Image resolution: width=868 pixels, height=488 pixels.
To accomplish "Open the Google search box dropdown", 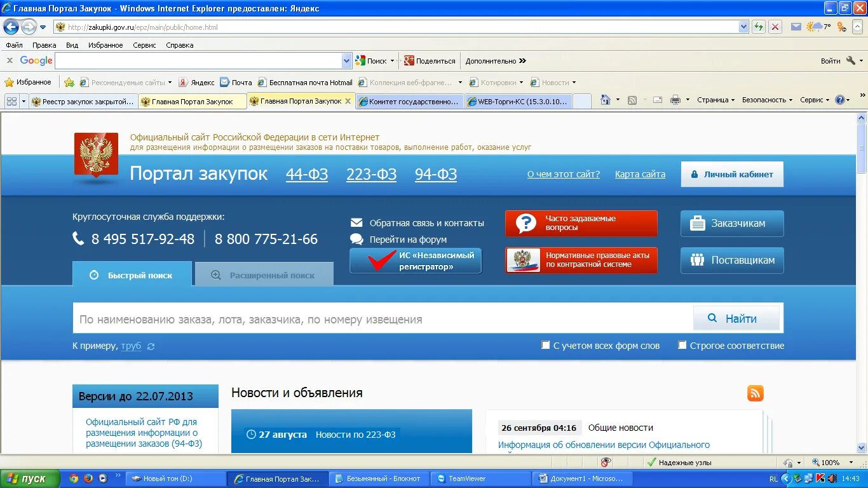I will 347,61.
